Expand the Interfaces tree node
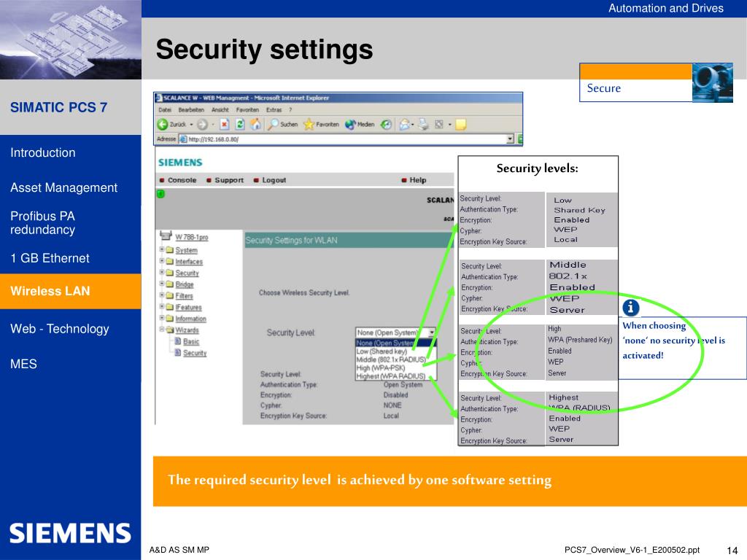747x560 pixels. pyautogui.click(x=162, y=261)
